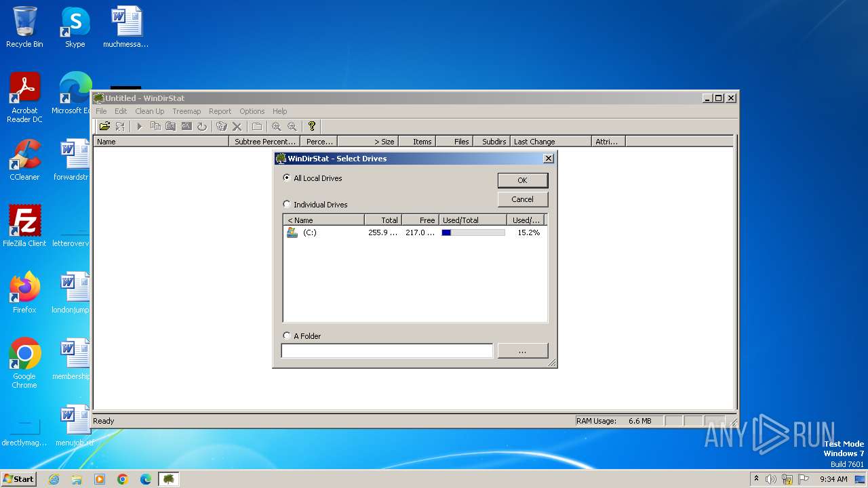Click the Open folder toolbar icon
Screen dimensions: 868x488
[104, 126]
